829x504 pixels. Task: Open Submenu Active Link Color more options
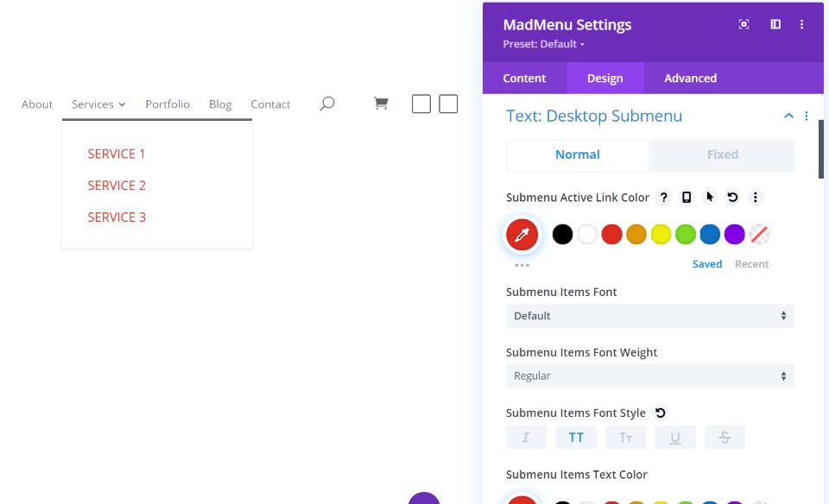756,197
